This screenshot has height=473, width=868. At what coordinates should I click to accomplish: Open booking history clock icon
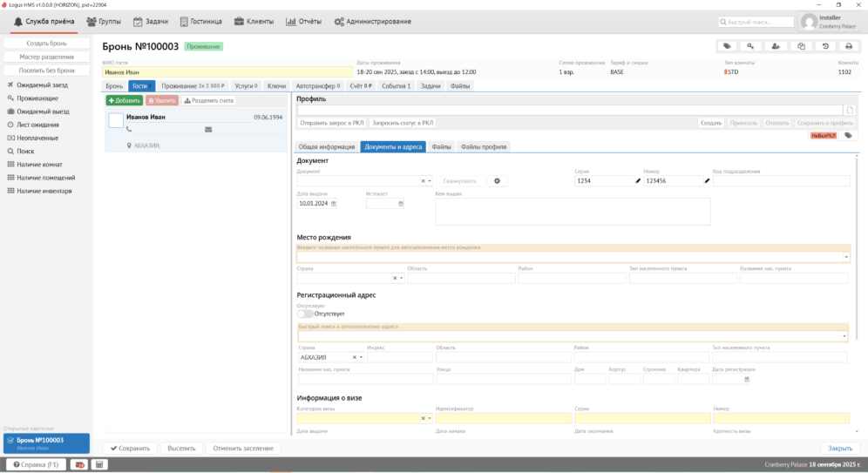point(824,46)
